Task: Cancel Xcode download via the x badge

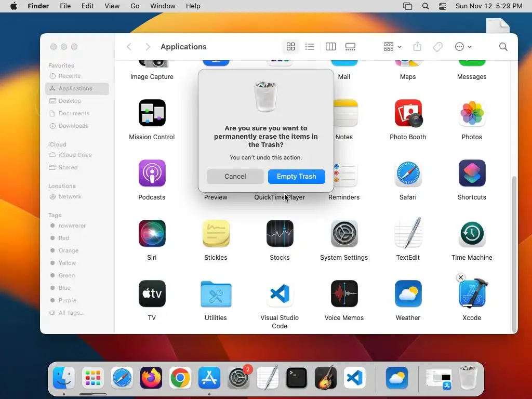Action: coord(461,277)
